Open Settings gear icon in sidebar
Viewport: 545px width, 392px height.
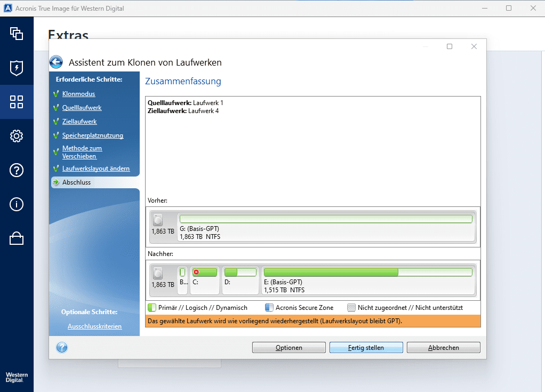(x=17, y=136)
